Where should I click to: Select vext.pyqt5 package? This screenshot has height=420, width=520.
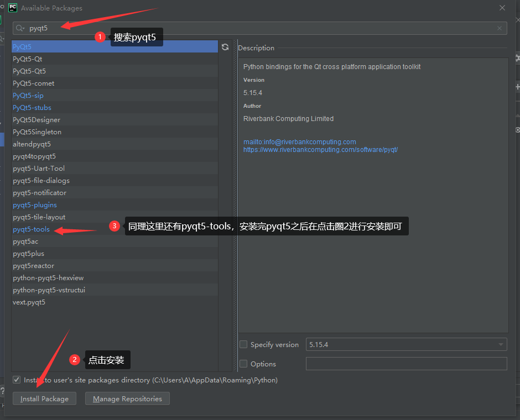tap(115, 302)
